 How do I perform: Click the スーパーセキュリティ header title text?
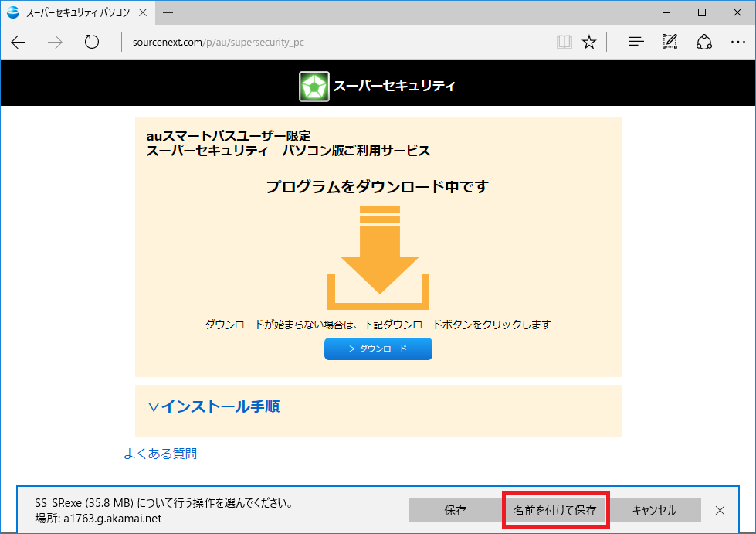click(x=395, y=86)
